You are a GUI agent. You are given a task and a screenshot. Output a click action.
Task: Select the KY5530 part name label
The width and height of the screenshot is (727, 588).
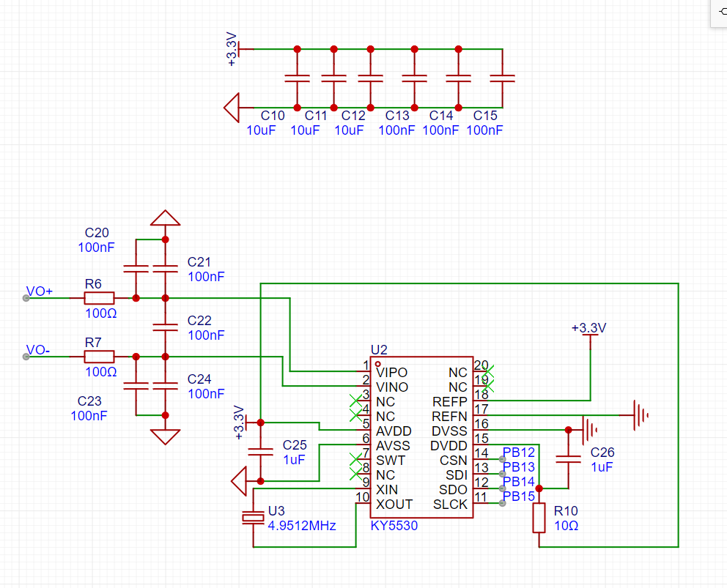pyautogui.click(x=394, y=526)
